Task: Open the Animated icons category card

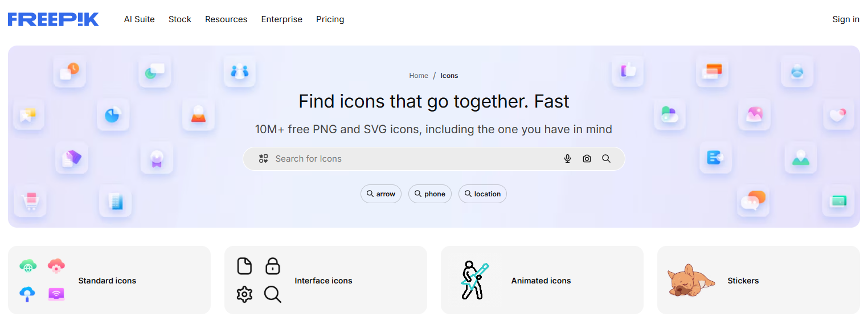Action: click(x=542, y=281)
